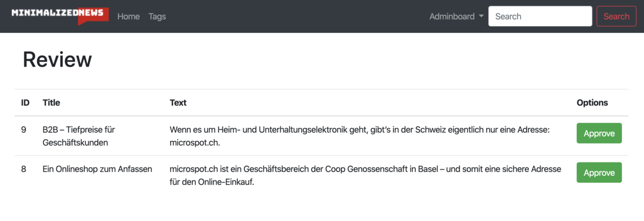Click the Title column header
The height and width of the screenshot is (221, 644).
52,102
